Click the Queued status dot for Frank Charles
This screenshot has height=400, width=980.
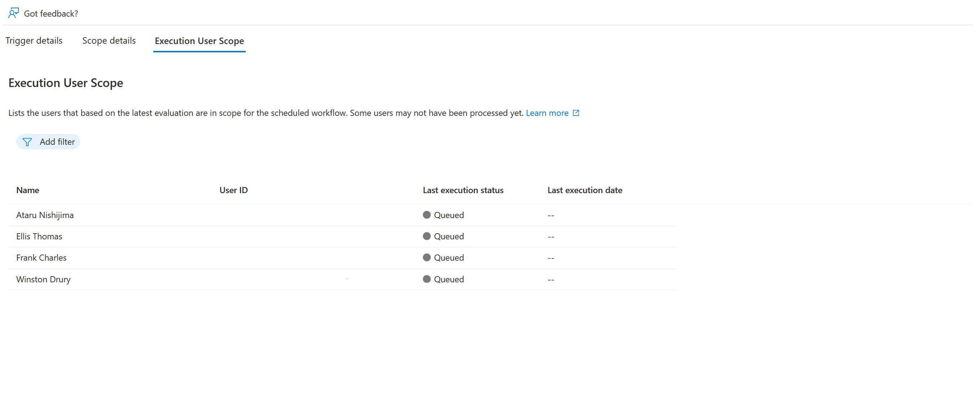[x=426, y=257]
